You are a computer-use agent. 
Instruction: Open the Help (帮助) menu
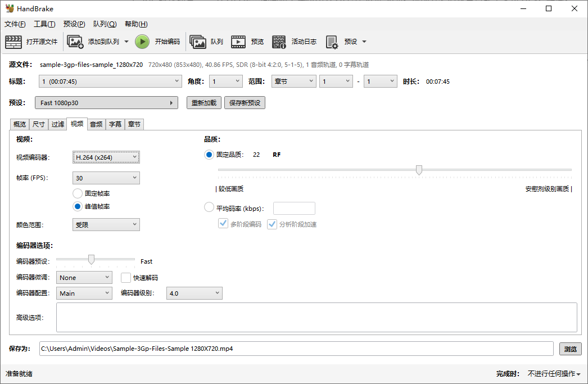click(x=136, y=24)
